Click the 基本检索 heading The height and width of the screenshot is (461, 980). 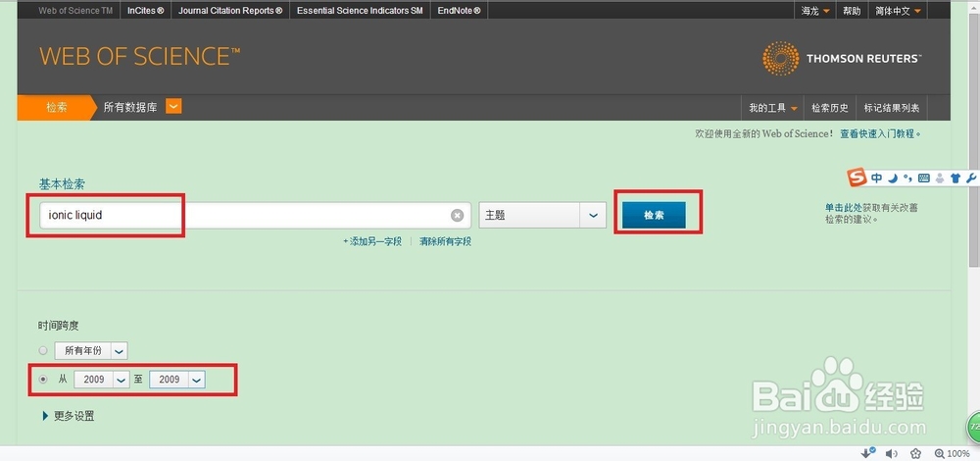tap(62, 183)
